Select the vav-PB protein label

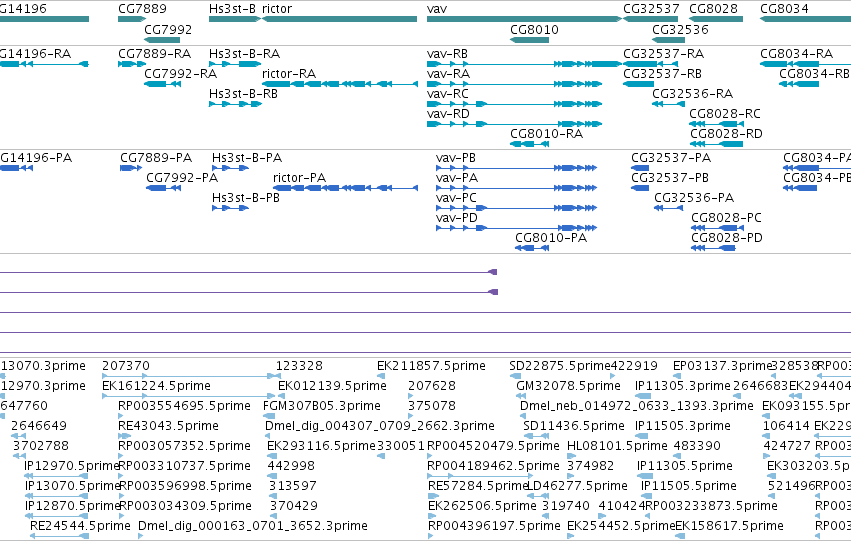click(x=455, y=158)
